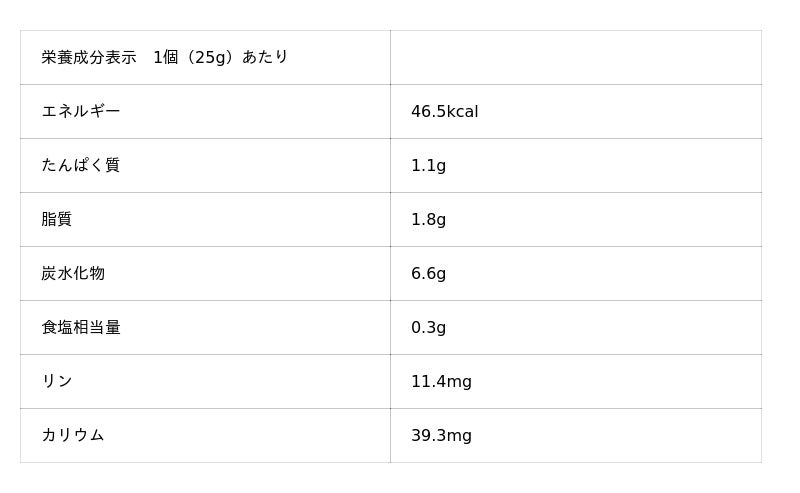The width and height of the screenshot is (800, 493).
Task: Click the mg unit in the カリウム row
Action: (x=460, y=435)
